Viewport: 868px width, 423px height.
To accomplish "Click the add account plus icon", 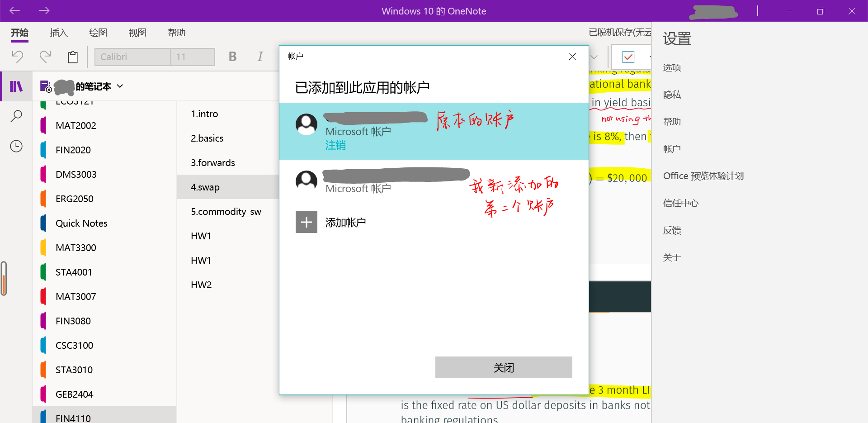I will [x=307, y=222].
